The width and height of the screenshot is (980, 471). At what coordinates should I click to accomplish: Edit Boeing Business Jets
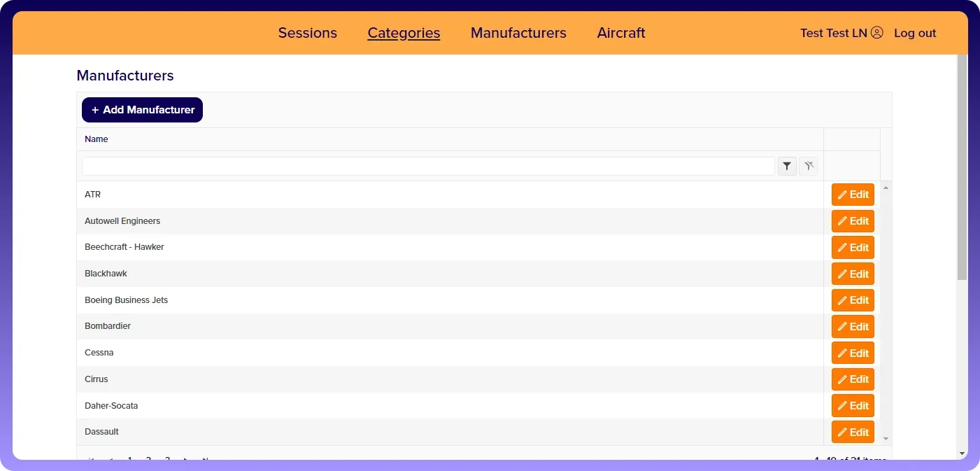[x=853, y=300]
